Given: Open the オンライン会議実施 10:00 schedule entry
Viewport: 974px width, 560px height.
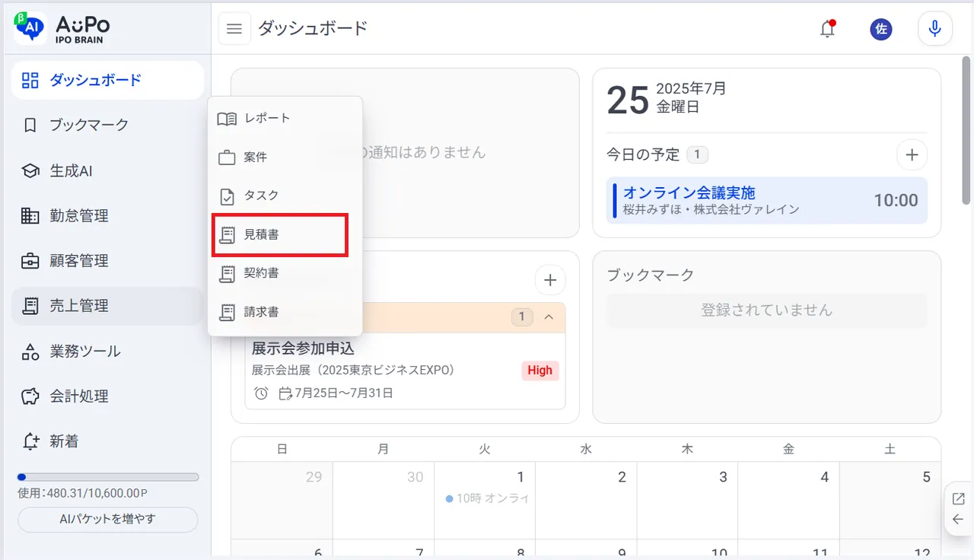Looking at the screenshot, I should coord(767,200).
